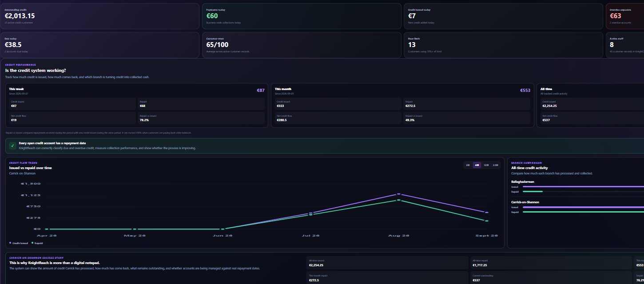The width and height of the screenshot is (644, 284).
Task: Click the 'All time' card title
Action: [x=546, y=89]
